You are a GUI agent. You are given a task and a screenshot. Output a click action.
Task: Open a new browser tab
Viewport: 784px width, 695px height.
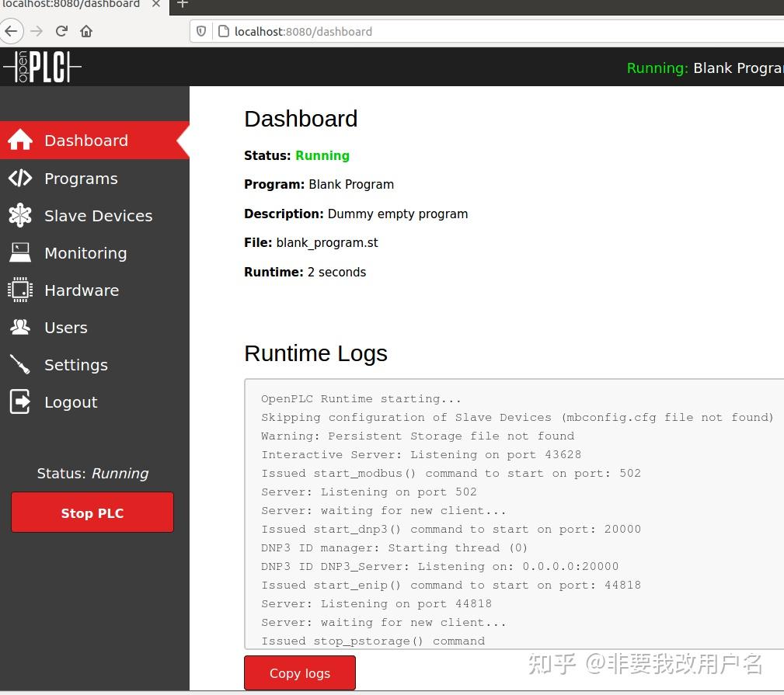tap(182, 5)
